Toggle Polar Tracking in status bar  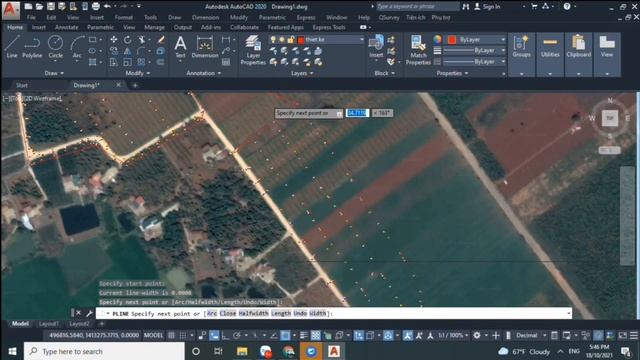point(237,336)
